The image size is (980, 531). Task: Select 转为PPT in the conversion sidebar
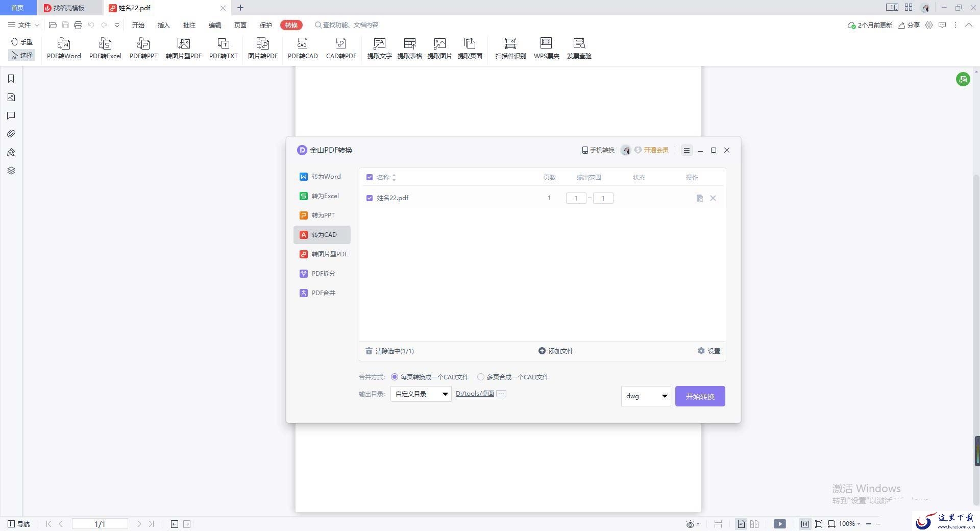(x=322, y=215)
